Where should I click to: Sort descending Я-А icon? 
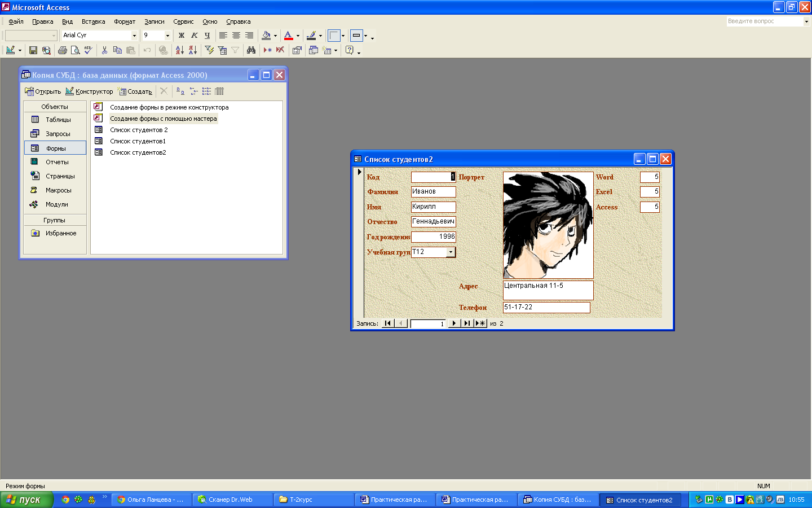coord(192,50)
